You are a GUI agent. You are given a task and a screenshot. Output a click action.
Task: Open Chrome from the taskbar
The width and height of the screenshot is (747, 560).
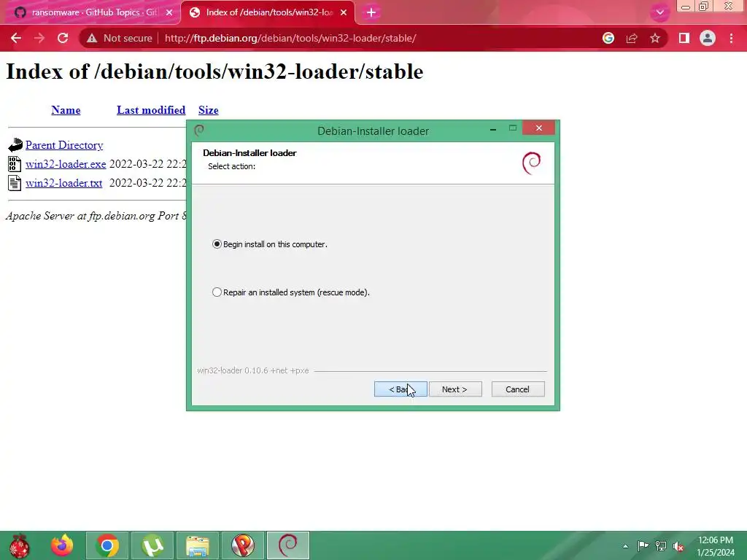tap(107, 545)
